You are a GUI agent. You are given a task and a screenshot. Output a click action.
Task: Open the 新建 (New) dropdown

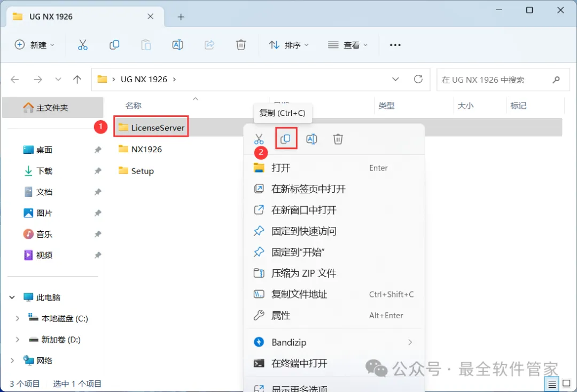pyautogui.click(x=35, y=45)
